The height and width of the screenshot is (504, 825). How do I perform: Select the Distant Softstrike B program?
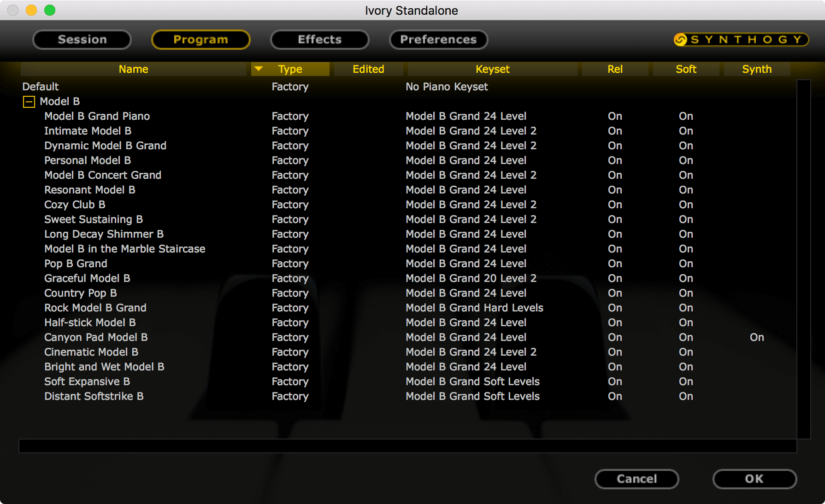click(94, 396)
